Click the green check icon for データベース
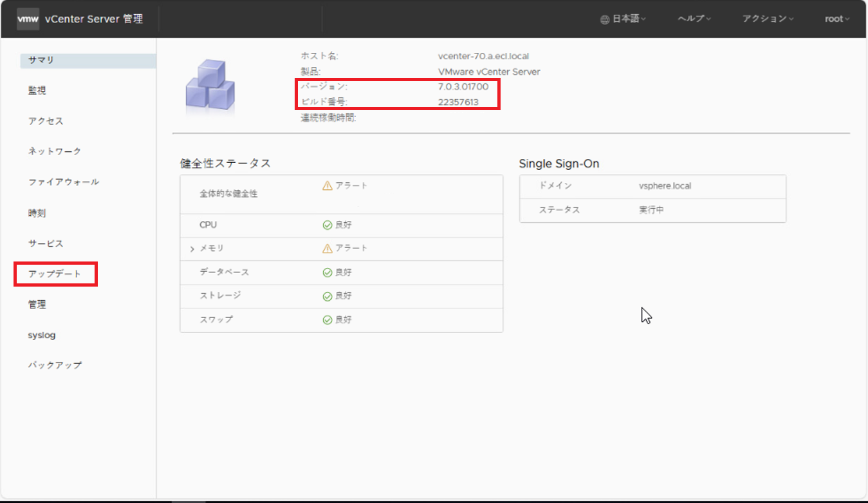The width and height of the screenshot is (868, 503). point(327,272)
